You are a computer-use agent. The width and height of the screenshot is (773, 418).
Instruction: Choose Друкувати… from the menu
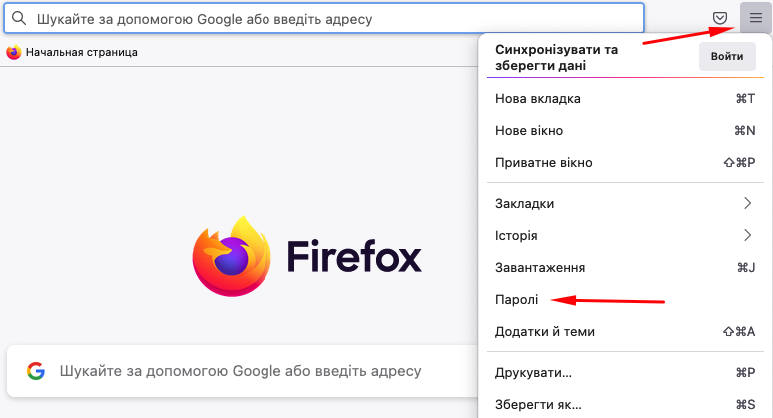pyautogui.click(x=533, y=373)
